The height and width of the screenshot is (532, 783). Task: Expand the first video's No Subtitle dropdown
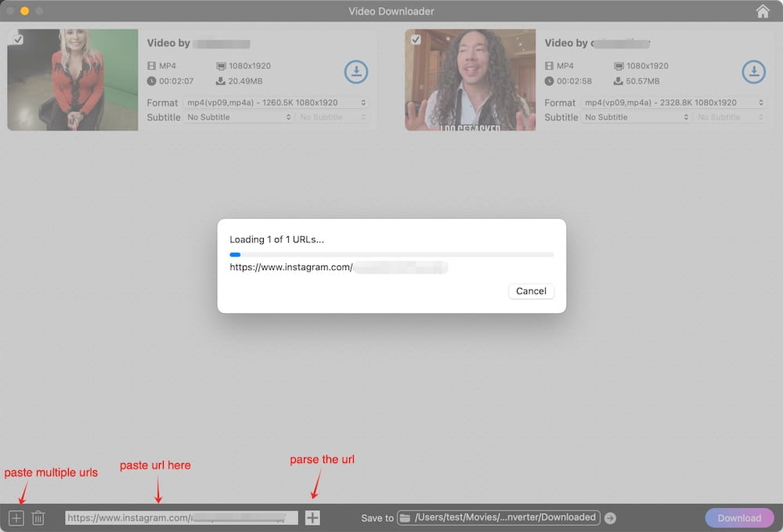point(238,117)
